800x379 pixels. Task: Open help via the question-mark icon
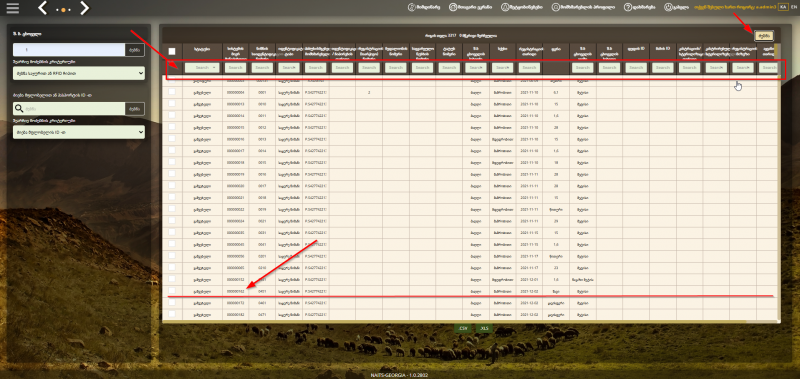click(628, 8)
